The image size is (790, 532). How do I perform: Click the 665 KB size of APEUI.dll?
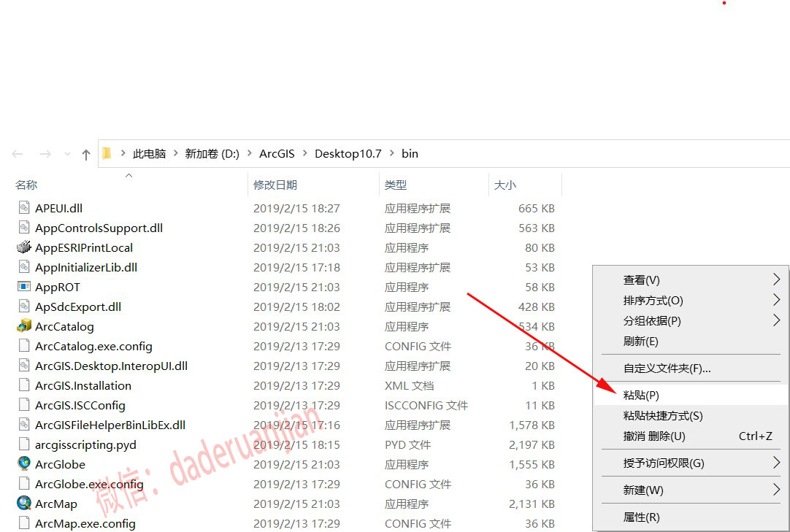point(537,209)
